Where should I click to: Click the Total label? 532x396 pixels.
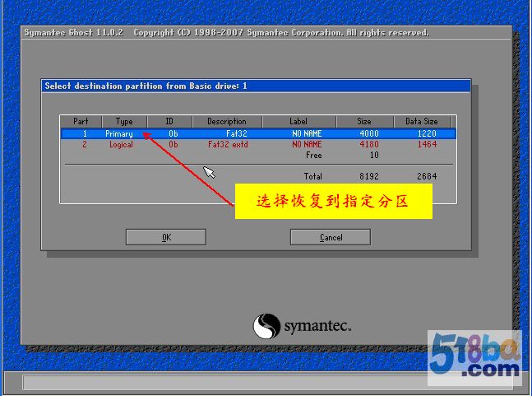(x=312, y=176)
